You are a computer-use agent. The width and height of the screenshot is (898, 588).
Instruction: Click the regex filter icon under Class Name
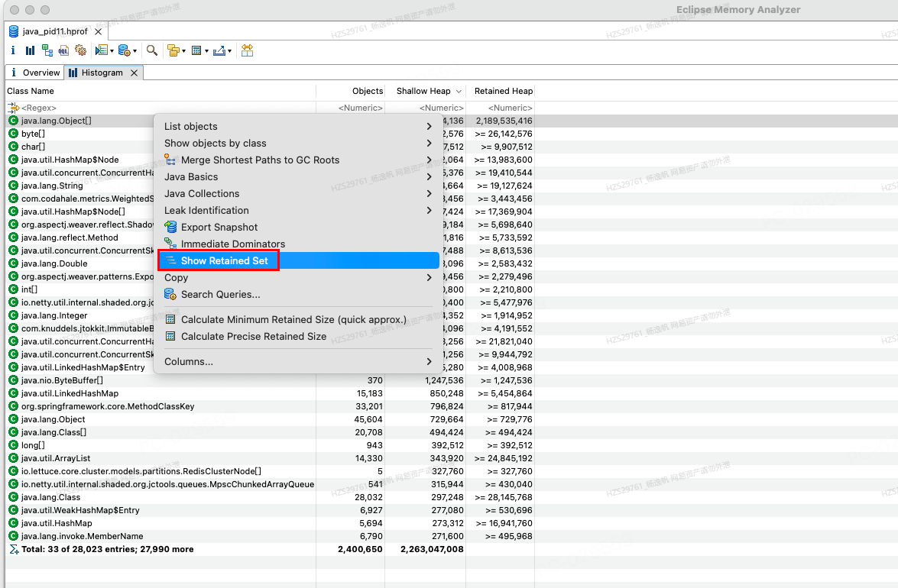pos(14,108)
